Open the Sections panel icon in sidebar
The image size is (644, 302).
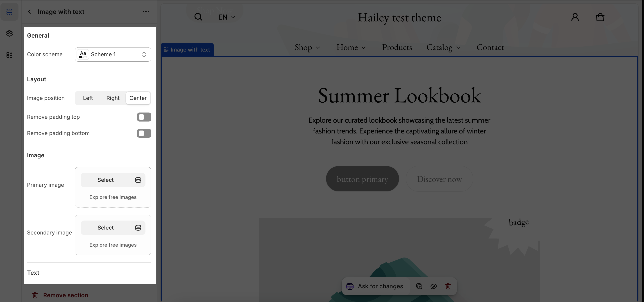tap(9, 12)
